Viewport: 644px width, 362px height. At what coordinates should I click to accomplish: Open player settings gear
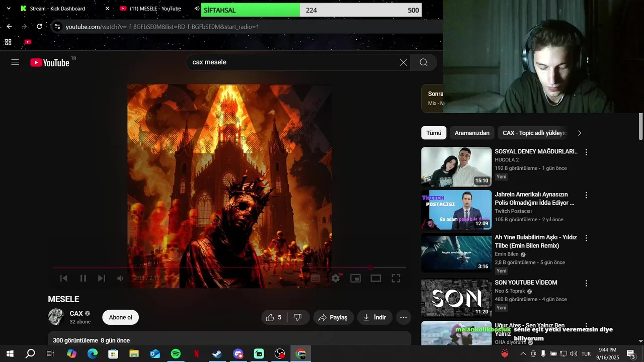336,278
